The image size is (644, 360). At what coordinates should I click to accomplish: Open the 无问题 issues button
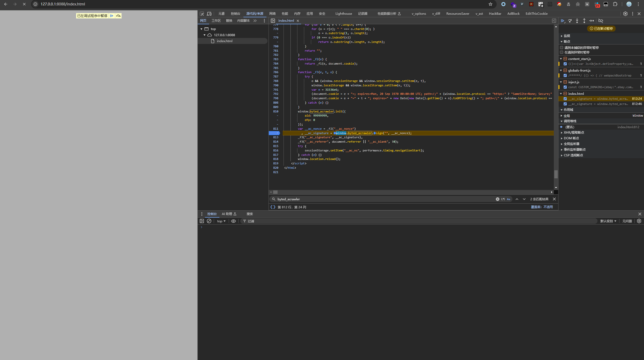tap(627, 221)
